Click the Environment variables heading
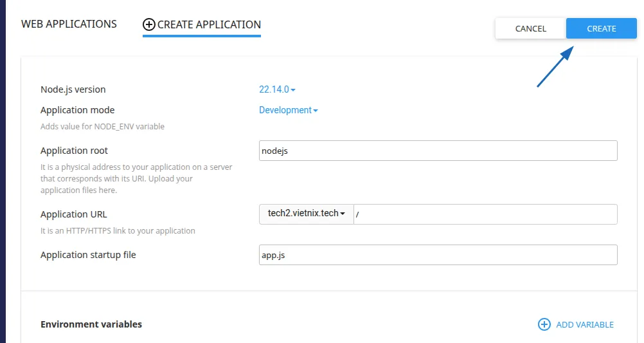Viewport: 644px width, 343px height. 91,324
